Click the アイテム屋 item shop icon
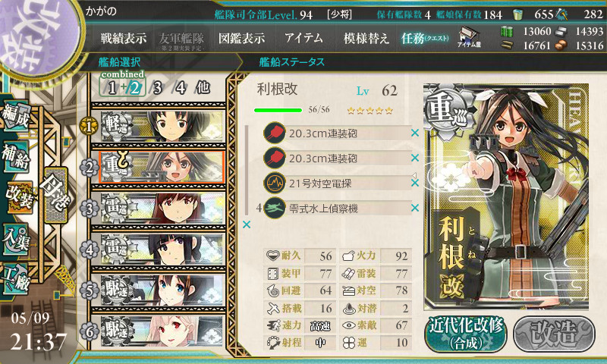The width and height of the screenshot is (607, 364). coord(469,37)
